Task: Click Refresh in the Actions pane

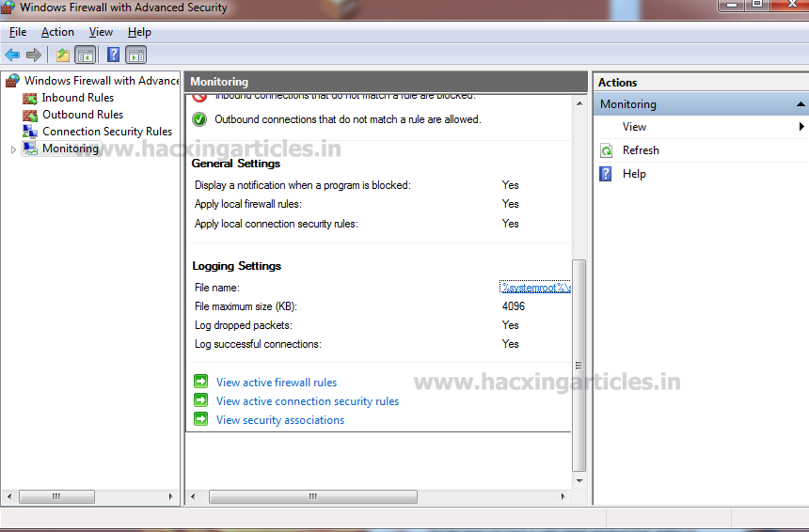Action: [x=641, y=150]
